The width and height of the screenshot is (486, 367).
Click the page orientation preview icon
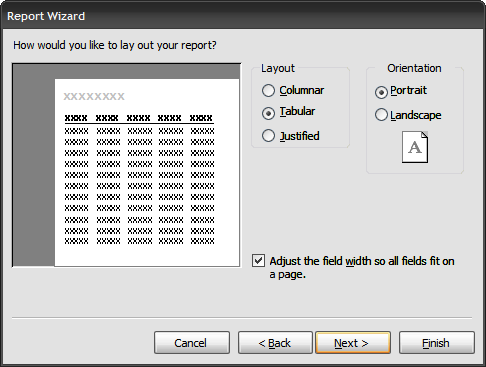(x=415, y=147)
